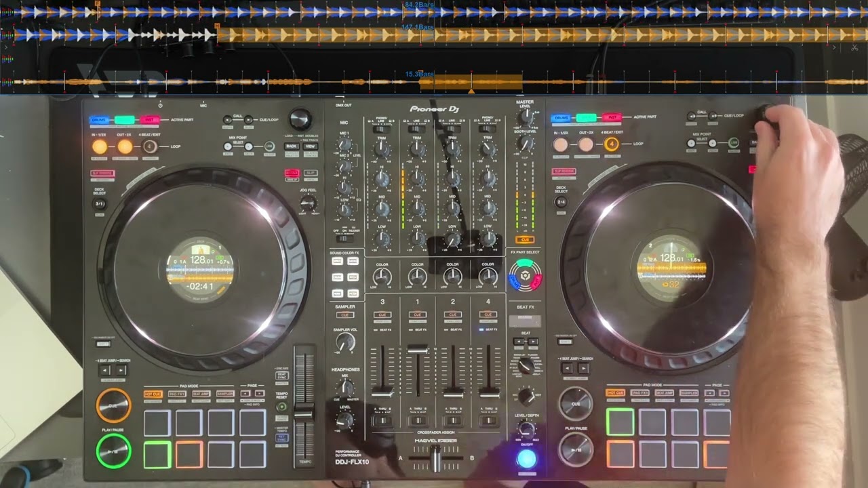
Task: Select left deck BEAT JUMP pad mode
Action: [x=201, y=394]
